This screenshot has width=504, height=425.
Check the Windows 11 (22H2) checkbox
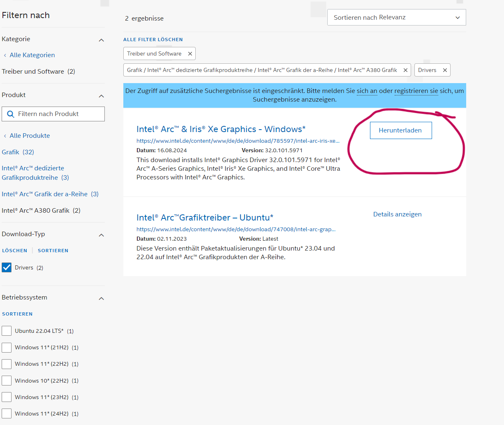[x=7, y=364]
